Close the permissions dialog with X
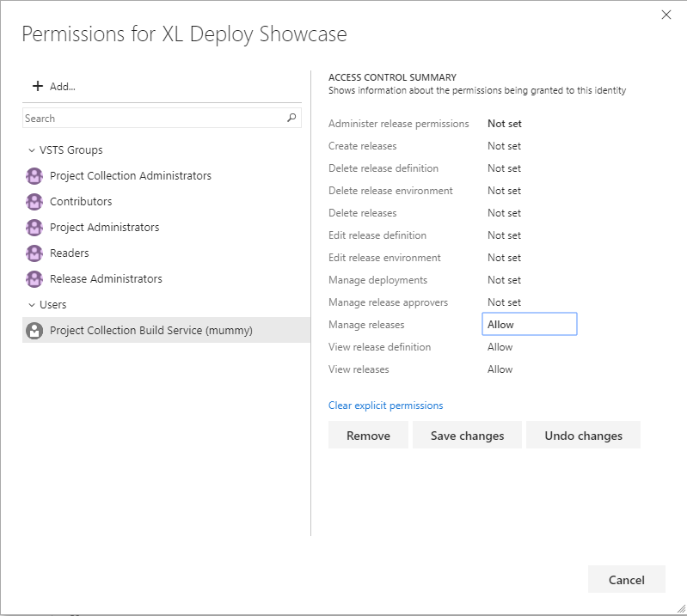687x616 pixels. (x=666, y=15)
